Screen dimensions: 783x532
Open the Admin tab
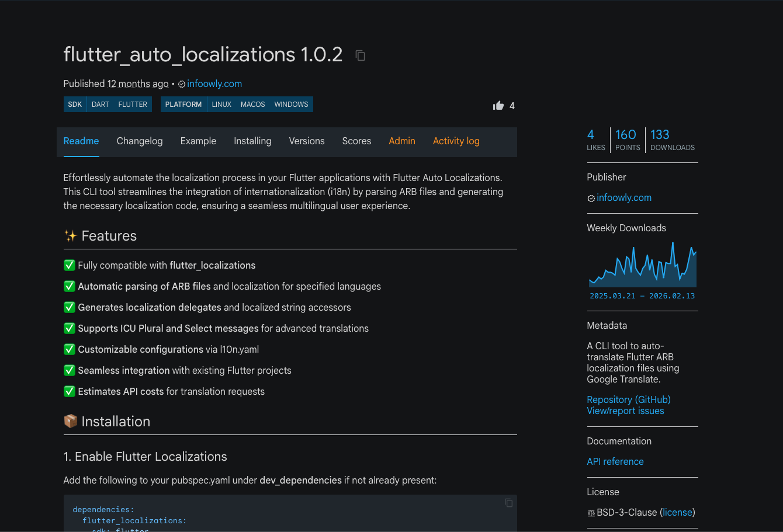[402, 141]
